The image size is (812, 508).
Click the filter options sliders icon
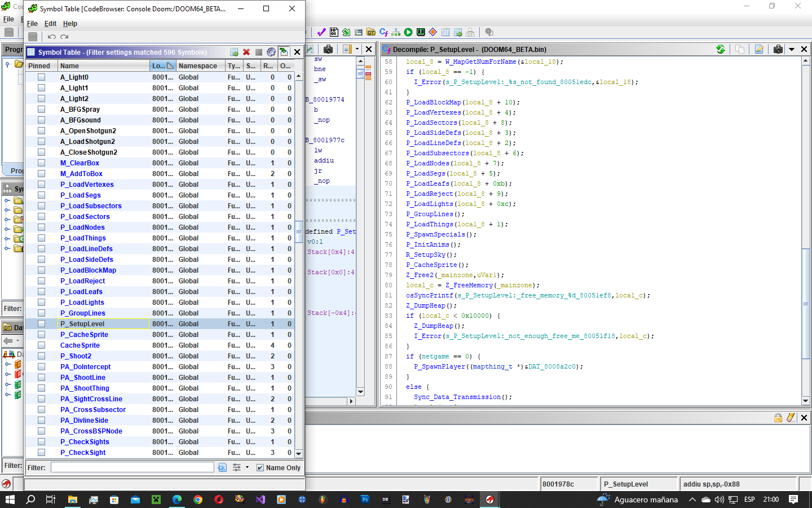(x=237, y=467)
